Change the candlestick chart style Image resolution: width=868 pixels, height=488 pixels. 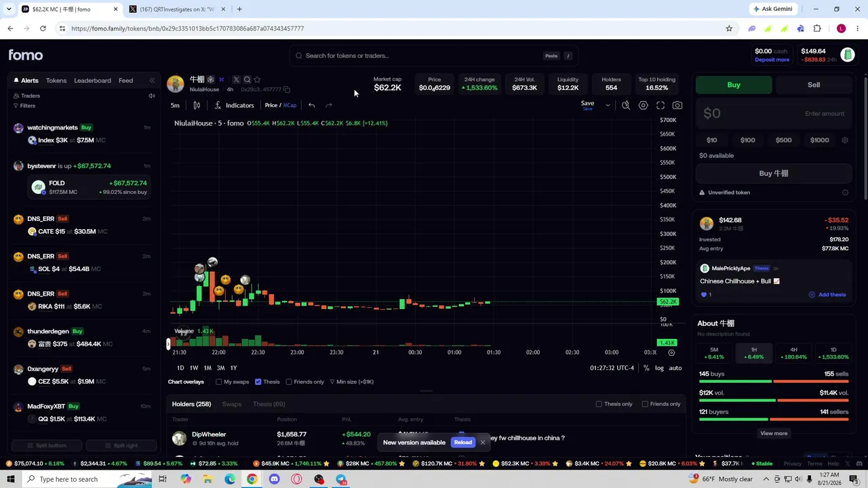click(197, 106)
